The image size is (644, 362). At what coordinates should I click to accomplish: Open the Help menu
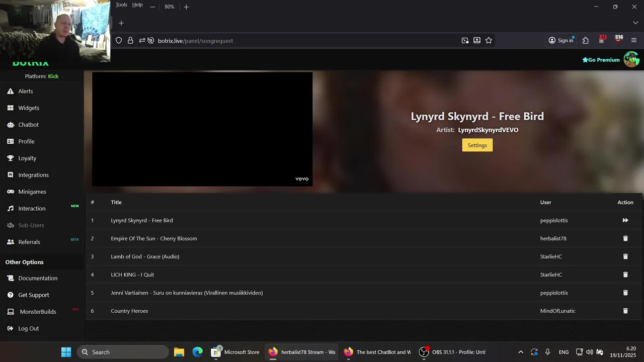[x=137, y=5]
